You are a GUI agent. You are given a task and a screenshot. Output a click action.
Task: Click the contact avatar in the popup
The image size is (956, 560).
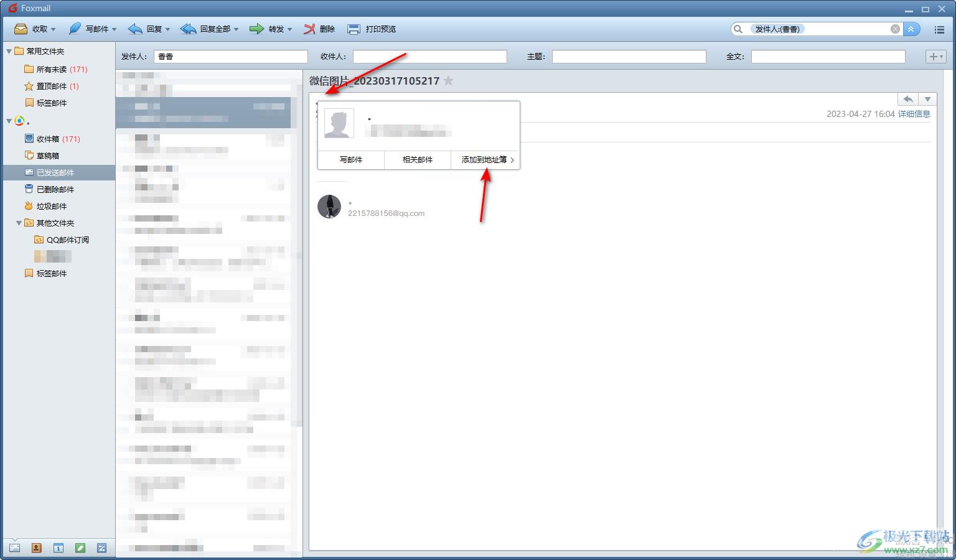[x=339, y=123]
